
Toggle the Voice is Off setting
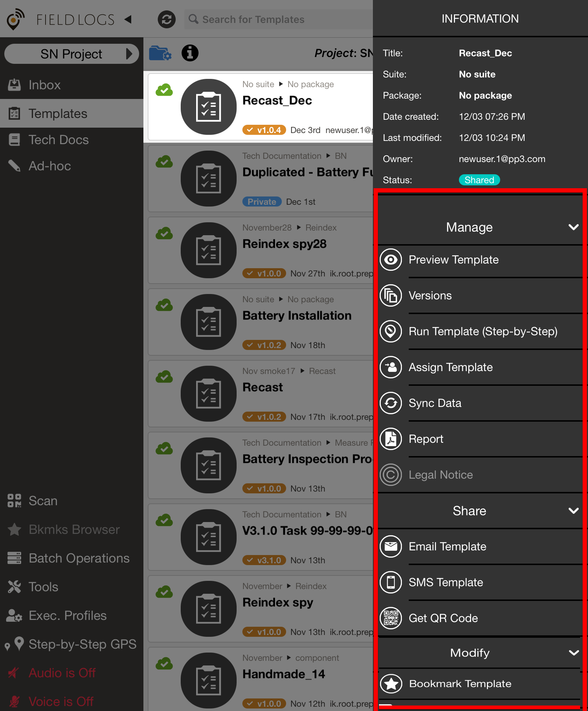click(x=61, y=701)
